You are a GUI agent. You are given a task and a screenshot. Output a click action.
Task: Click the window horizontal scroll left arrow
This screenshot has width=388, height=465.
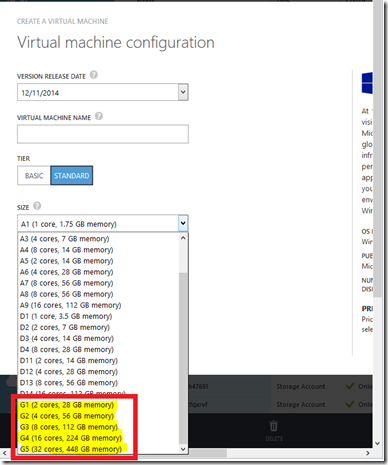(x=5, y=453)
